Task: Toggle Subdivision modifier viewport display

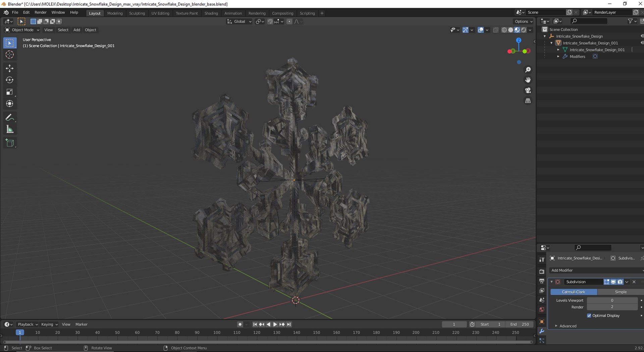Action: pyautogui.click(x=613, y=282)
